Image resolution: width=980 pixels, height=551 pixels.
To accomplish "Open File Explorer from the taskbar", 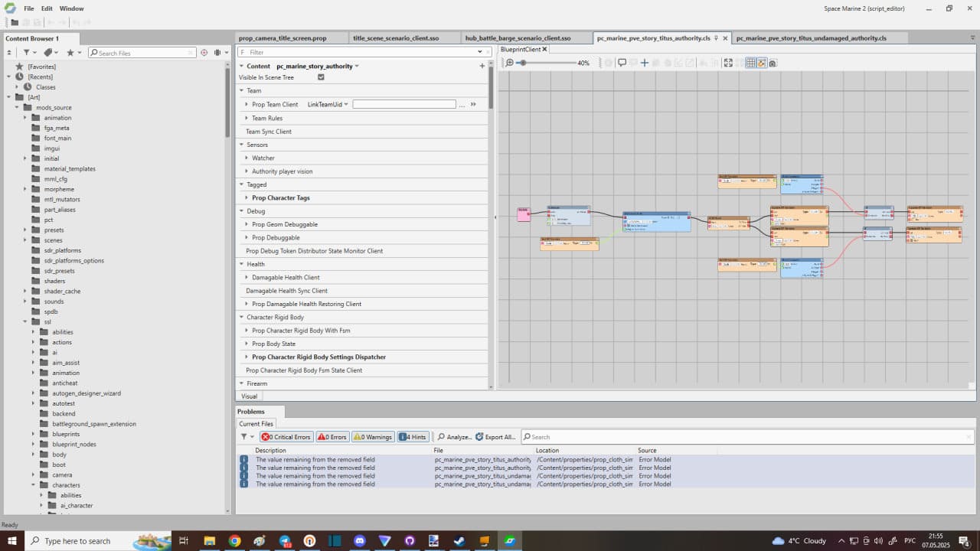I will click(x=209, y=540).
